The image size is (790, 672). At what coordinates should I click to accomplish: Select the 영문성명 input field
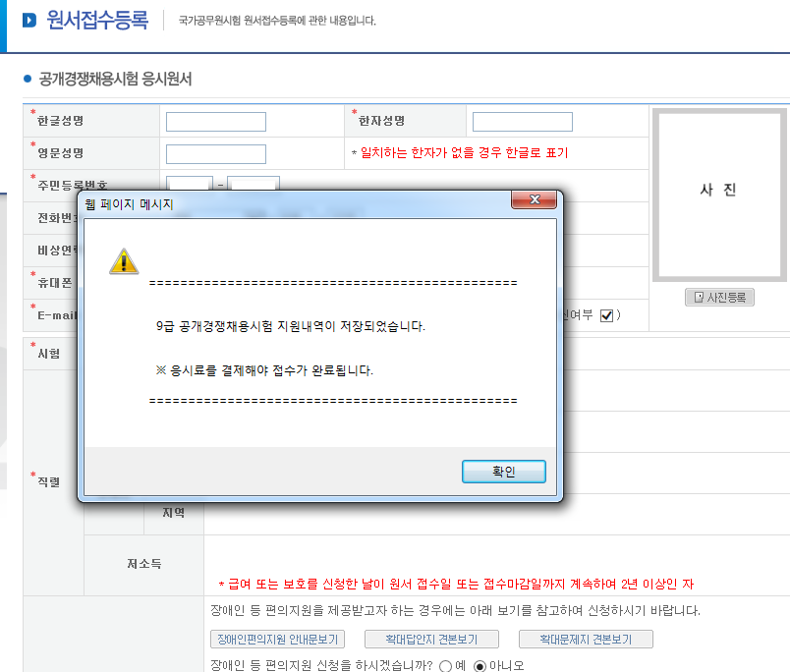tap(216, 154)
